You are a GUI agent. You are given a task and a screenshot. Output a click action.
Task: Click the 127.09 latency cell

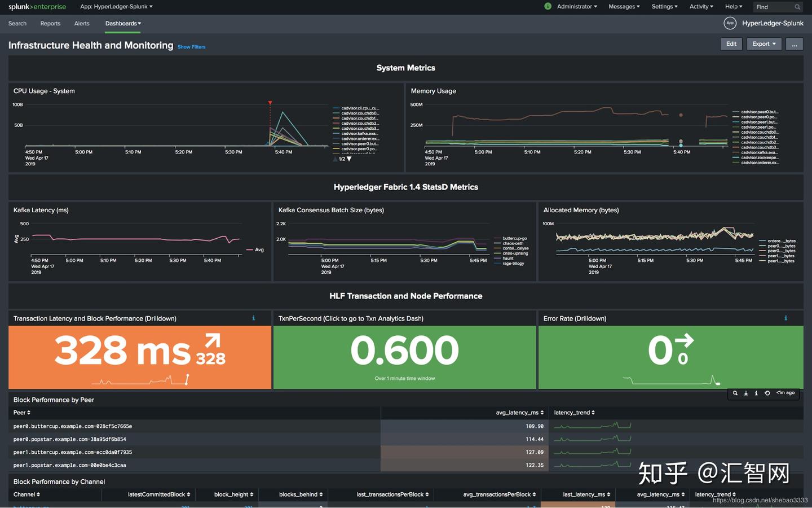point(465,452)
